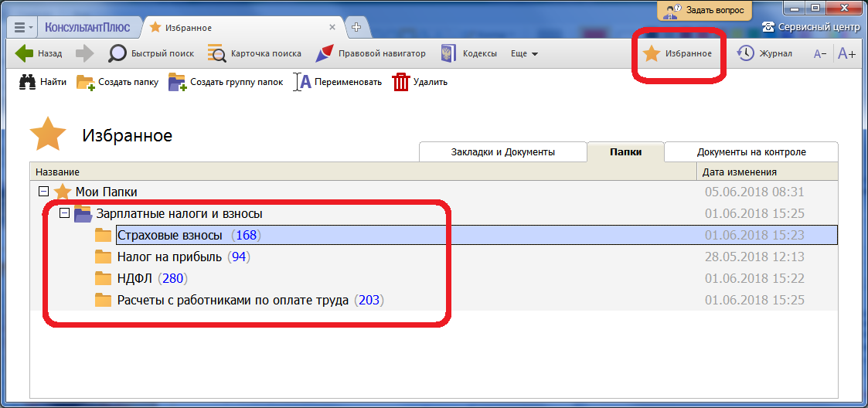Click the 94 document count

tap(239, 257)
